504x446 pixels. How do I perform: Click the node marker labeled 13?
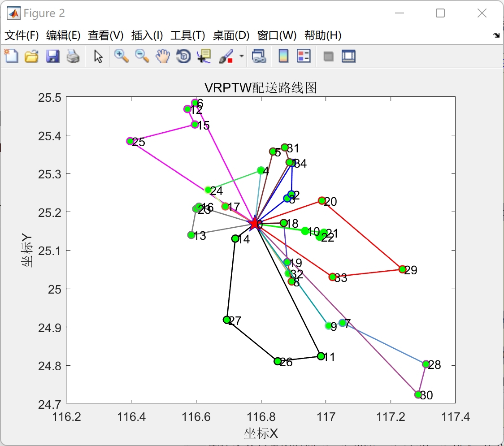[x=191, y=235]
